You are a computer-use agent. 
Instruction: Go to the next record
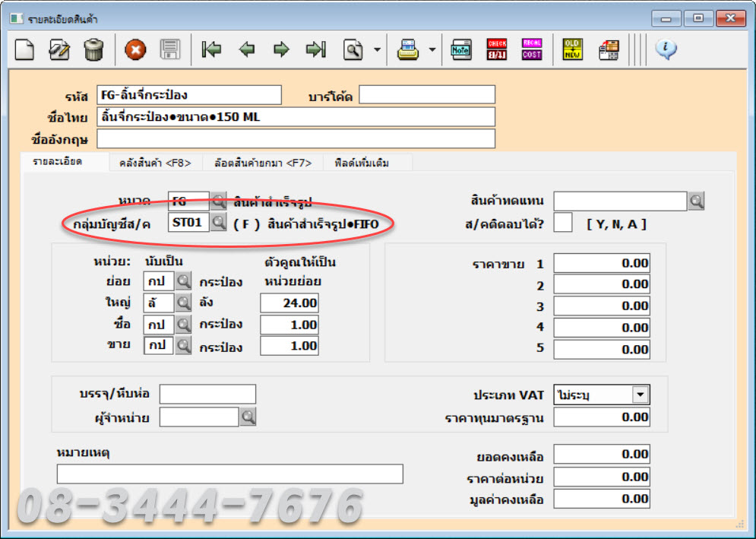pos(281,49)
